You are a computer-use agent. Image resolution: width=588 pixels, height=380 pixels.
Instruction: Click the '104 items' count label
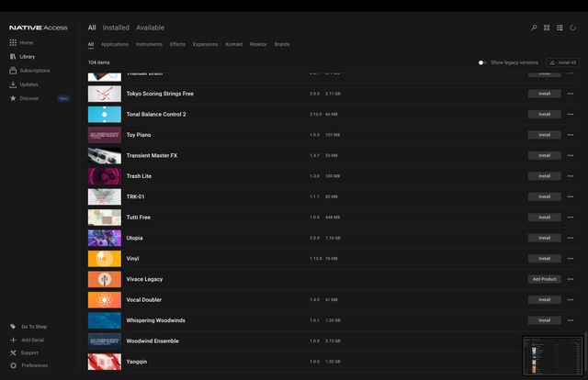[99, 62]
